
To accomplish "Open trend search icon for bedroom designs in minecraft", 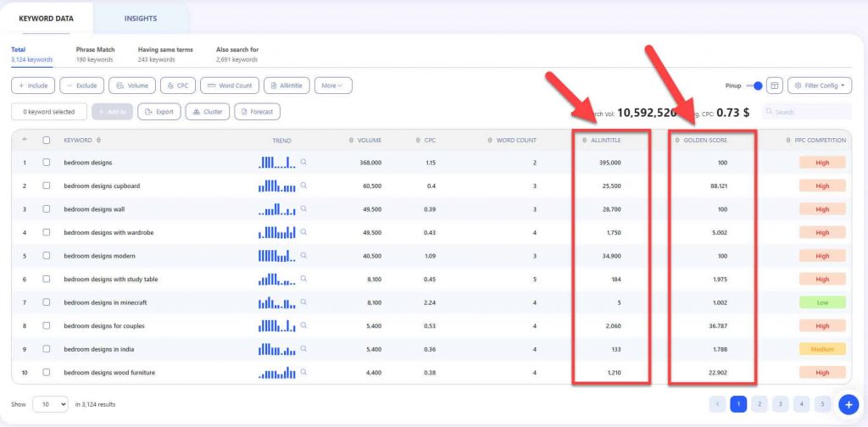I will click(x=303, y=302).
